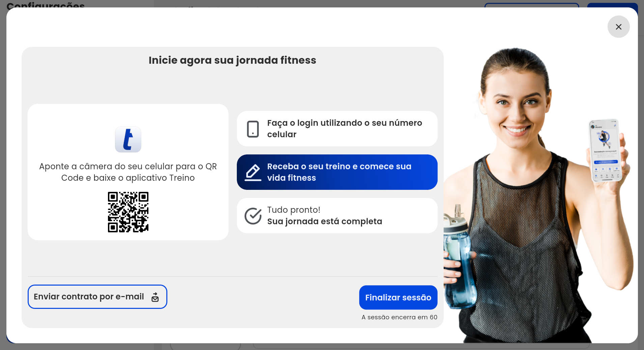Click Sua jornada está completa text
Viewport: 644px width, 350px height.
coord(325,222)
